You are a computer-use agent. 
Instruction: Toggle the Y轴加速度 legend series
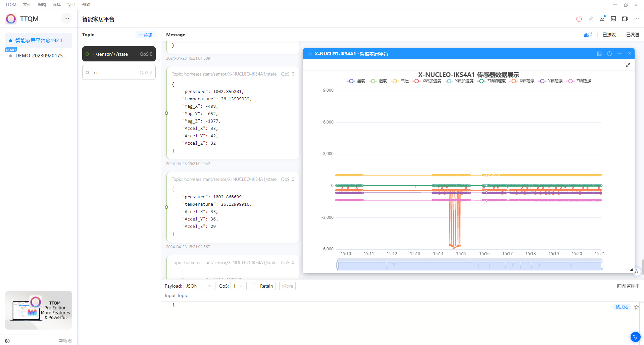(x=459, y=81)
